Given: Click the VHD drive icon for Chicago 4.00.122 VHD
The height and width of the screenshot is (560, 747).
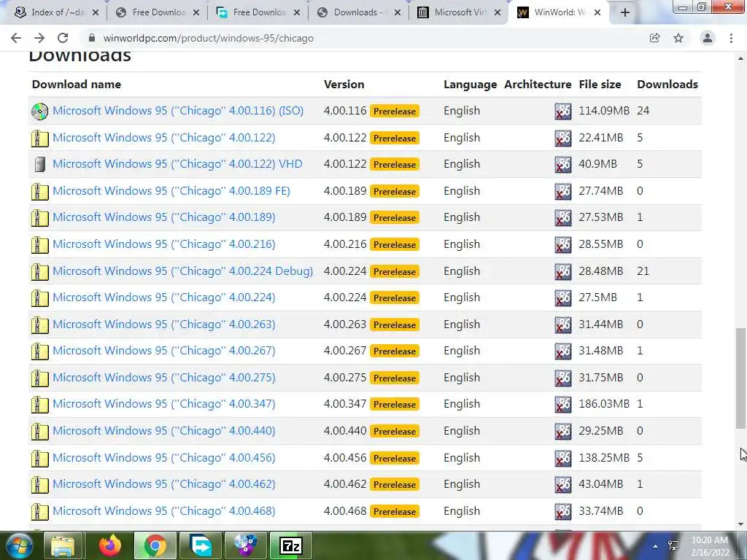Looking at the screenshot, I should [39, 165].
